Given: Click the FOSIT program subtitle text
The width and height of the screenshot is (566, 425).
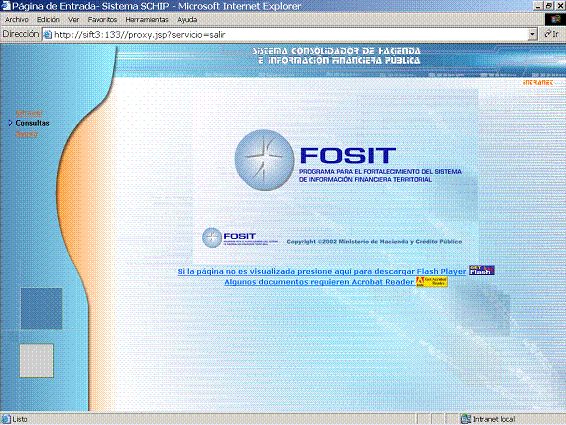Looking at the screenshot, I should click(380, 175).
